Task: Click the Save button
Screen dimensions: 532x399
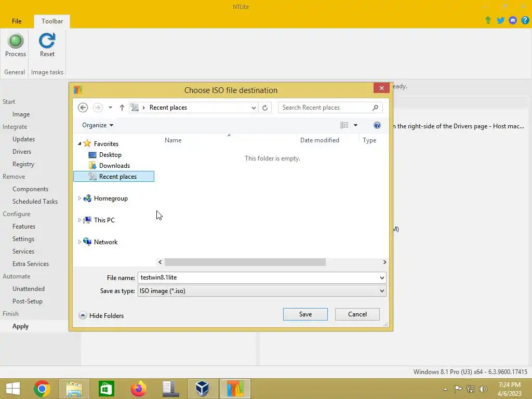Action: pos(305,314)
